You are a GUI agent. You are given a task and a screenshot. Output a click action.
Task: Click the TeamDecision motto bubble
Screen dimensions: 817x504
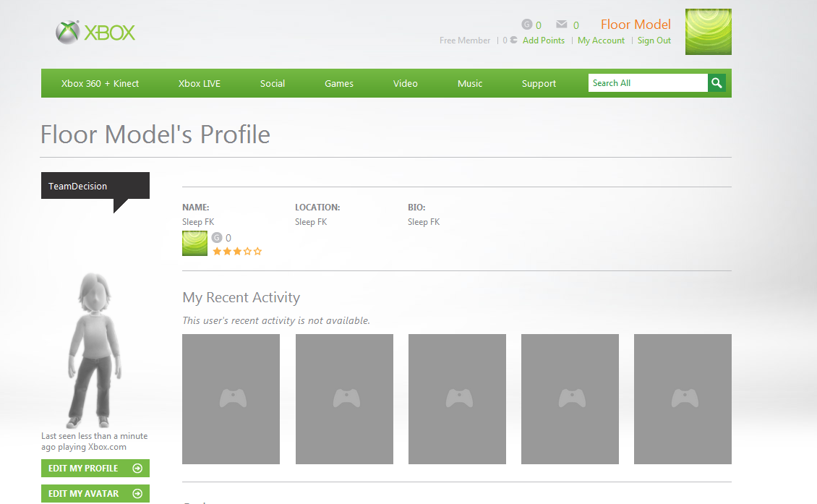coord(95,186)
